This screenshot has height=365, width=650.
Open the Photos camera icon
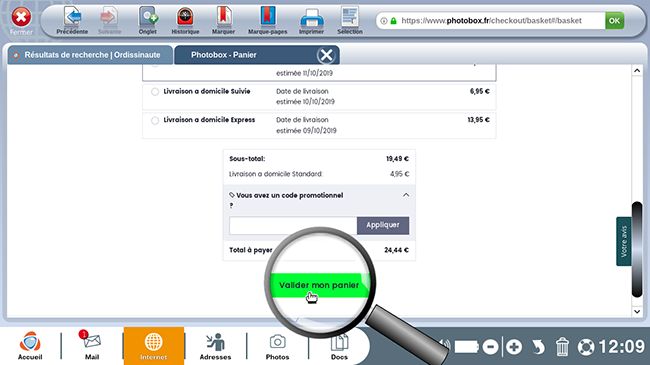(277, 343)
